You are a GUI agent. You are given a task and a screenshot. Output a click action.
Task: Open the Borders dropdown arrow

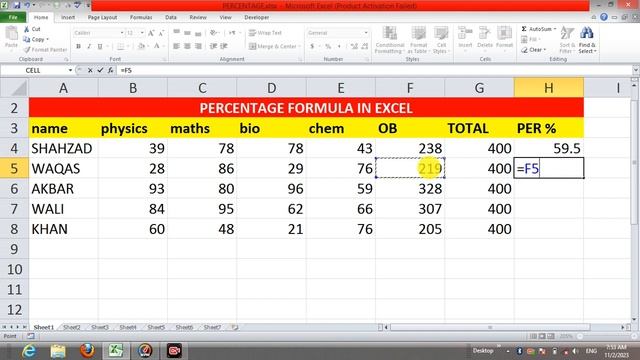point(127,47)
